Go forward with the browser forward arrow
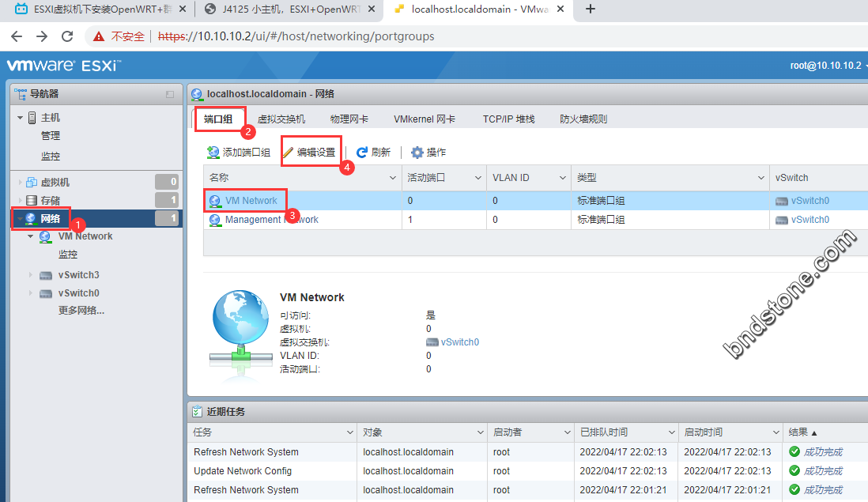Image resolution: width=868 pixels, height=502 pixels. coord(42,36)
